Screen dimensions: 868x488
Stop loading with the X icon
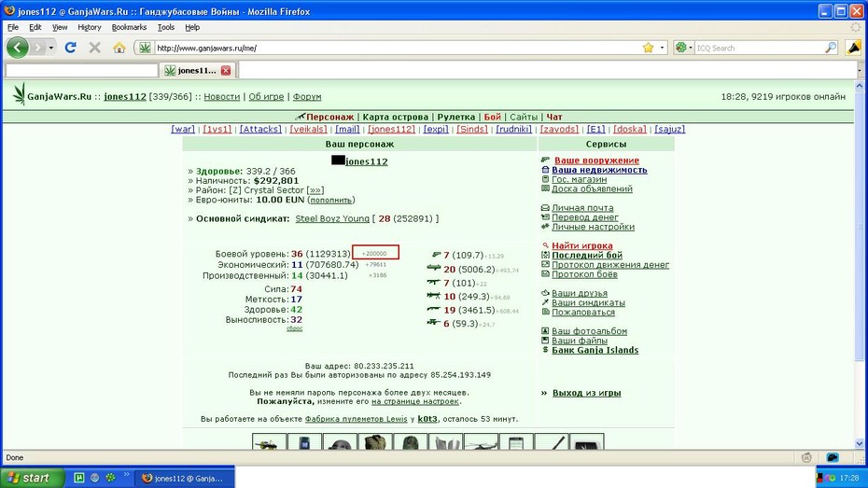[x=94, y=48]
